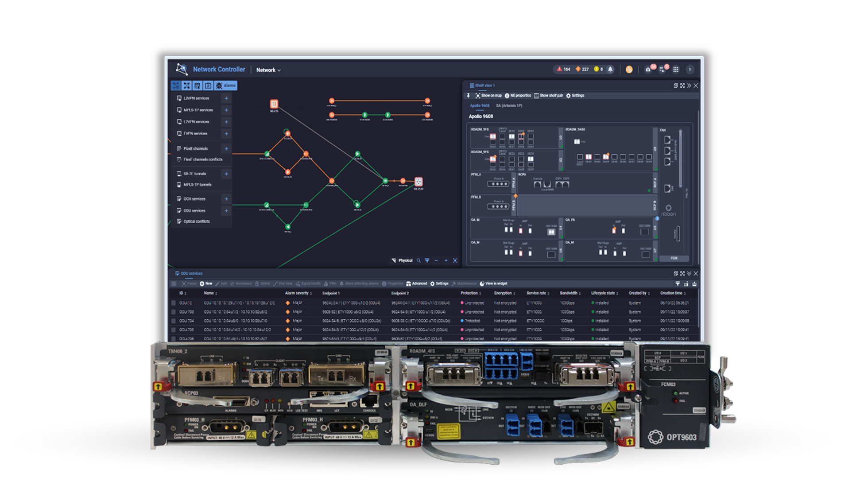Fit the map to screen icon
The height and width of the screenshot is (489, 868).
(x=455, y=260)
